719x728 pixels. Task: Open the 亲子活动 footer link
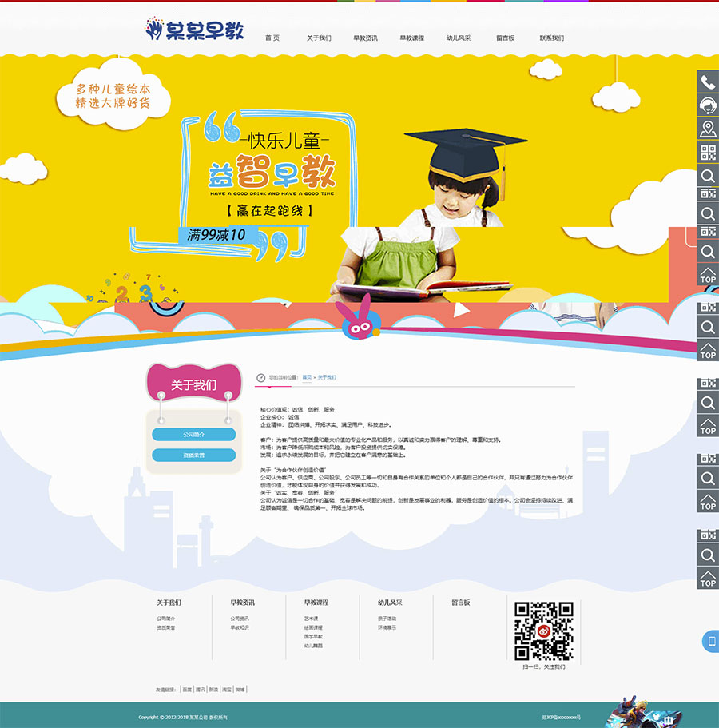point(387,619)
